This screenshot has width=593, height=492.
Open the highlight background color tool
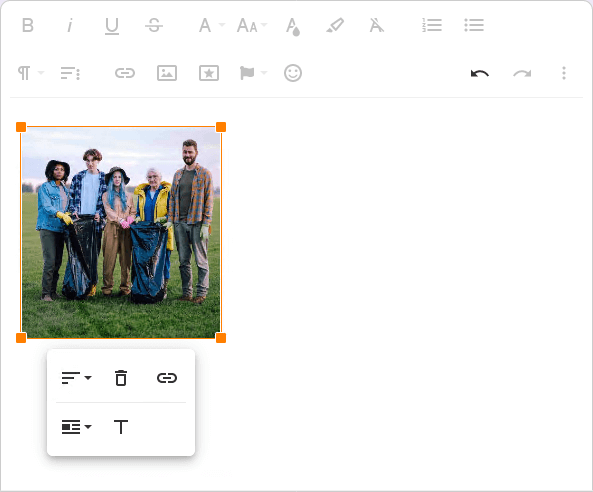pyautogui.click(x=335, y=25)
